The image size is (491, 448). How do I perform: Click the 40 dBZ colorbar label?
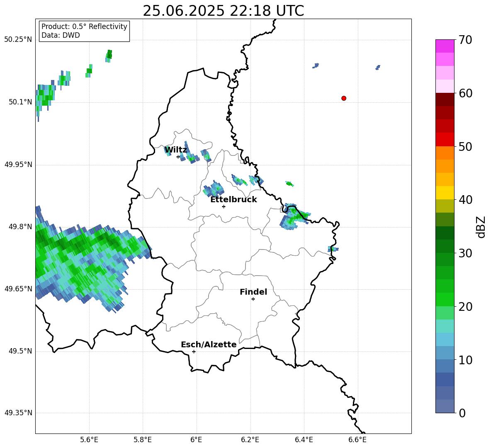pyautogui.click(x=465, y=200)
